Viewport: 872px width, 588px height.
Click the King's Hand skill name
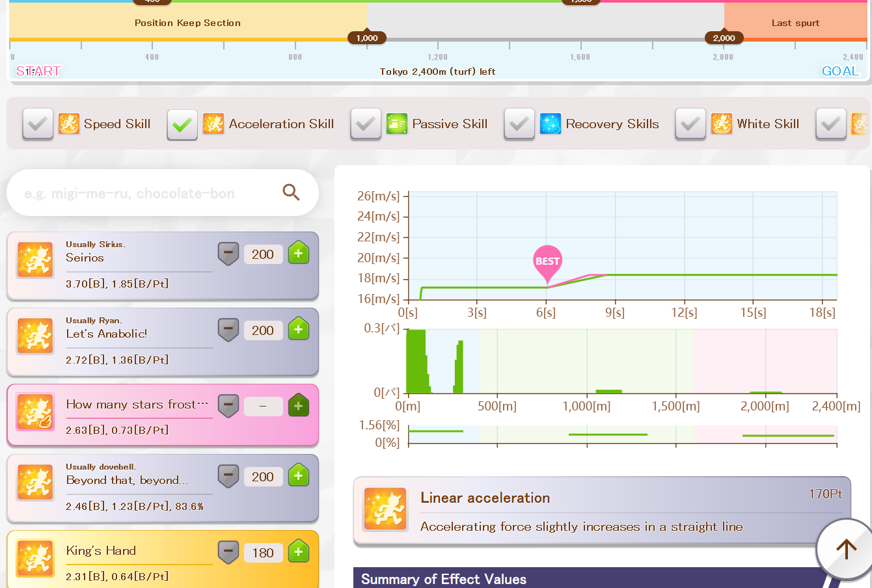101,551
